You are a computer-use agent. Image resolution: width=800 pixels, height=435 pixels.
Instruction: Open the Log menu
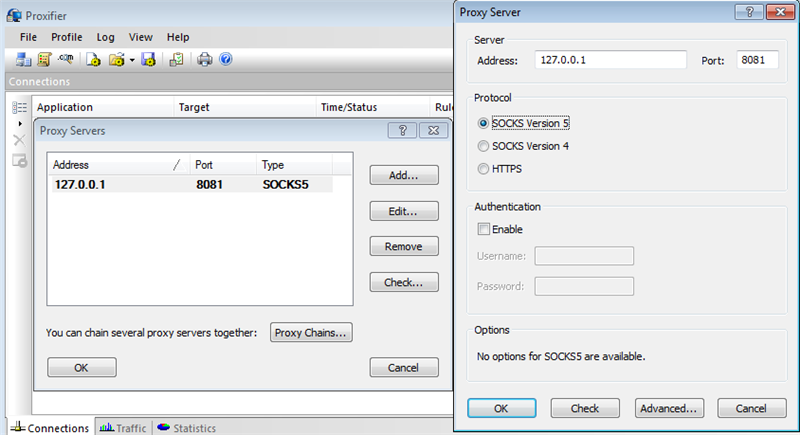(105, 37)
